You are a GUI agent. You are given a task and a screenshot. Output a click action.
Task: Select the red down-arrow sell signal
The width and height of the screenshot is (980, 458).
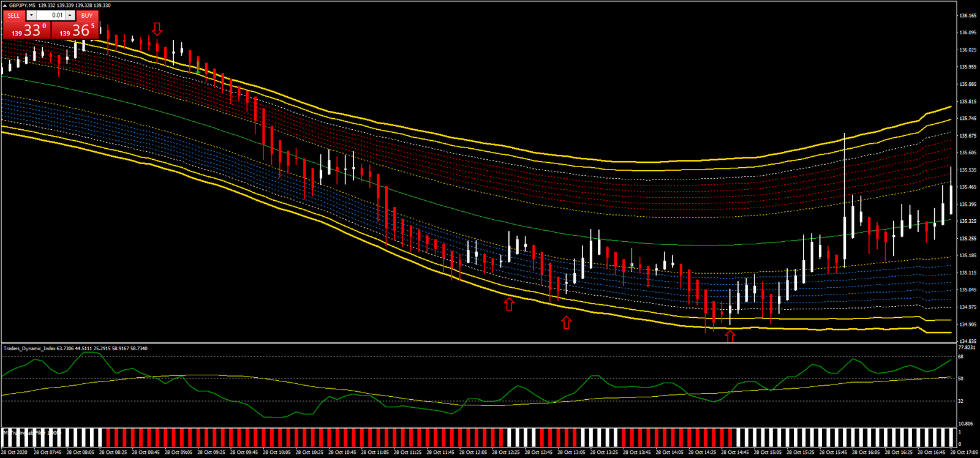157,29
